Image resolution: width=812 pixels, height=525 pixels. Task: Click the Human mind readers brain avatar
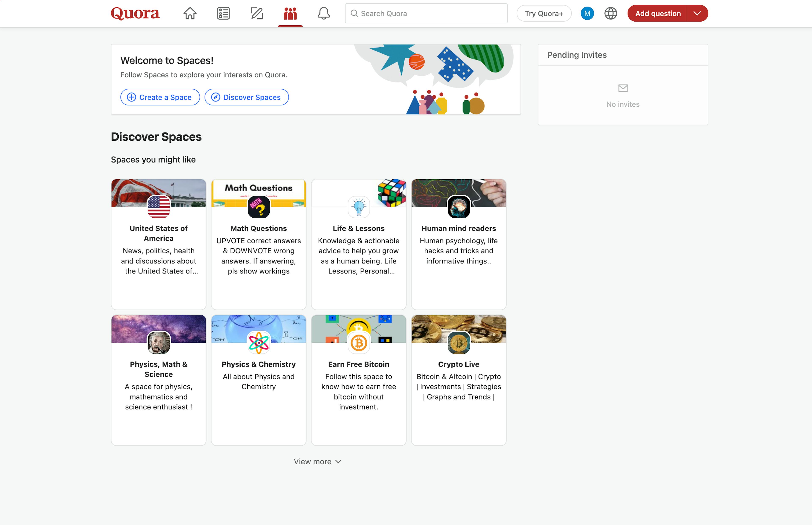[x=458, y=207]
